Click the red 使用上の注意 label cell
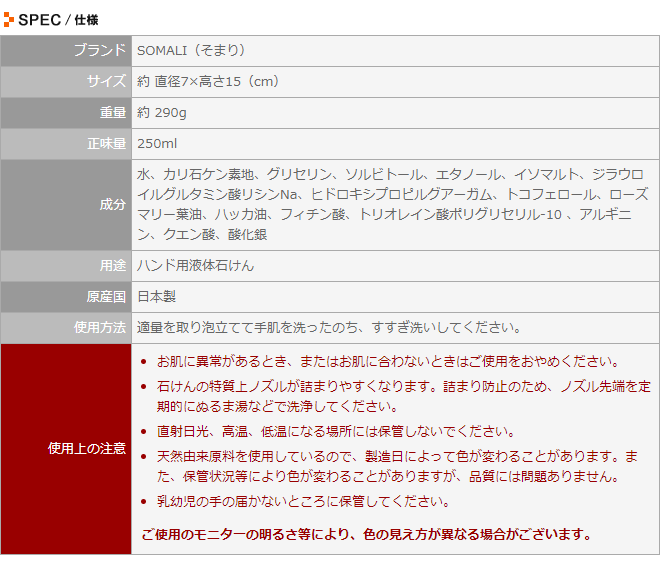660x565 pixels. pos(86,448)
